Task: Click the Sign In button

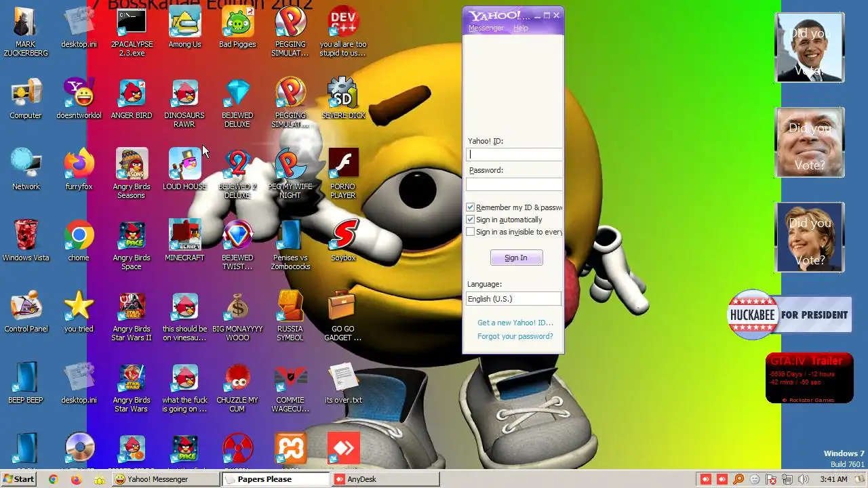Action: pyautogui.click(x=516, y=258)
